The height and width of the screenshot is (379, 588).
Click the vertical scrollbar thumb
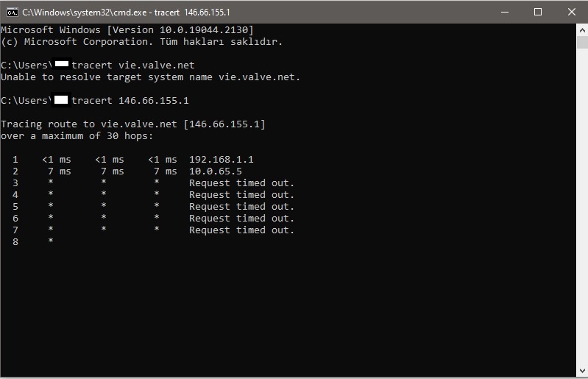pyautogui.click(x=582, y=43)
